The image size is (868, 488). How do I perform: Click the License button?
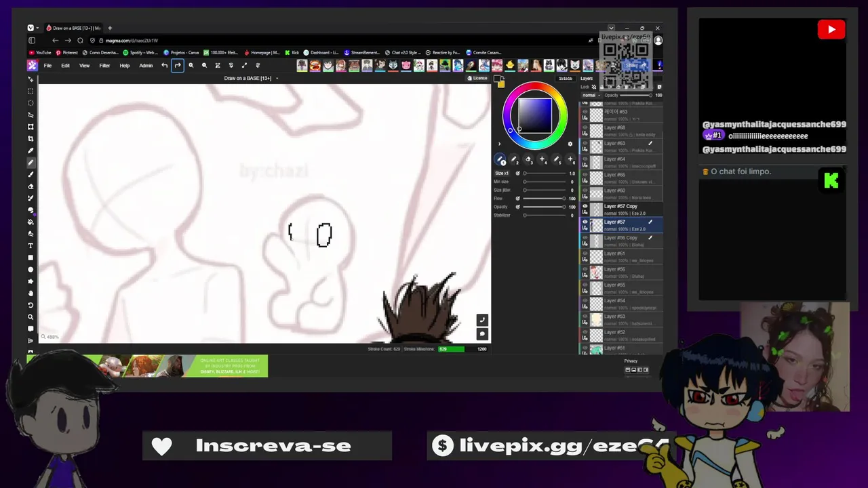[x=477, y=78]
